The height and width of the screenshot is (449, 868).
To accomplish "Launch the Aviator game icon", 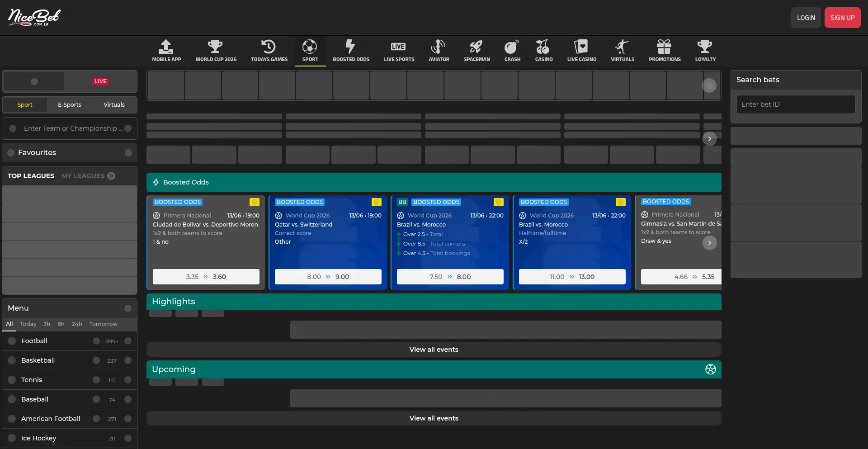I will click(x=438, y=47).
